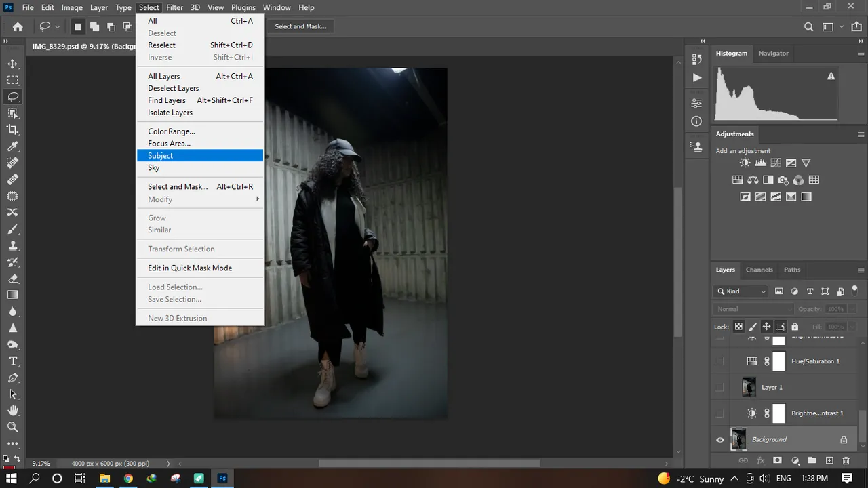Open the Kind filter dropdown

click(x=740, y=291)
